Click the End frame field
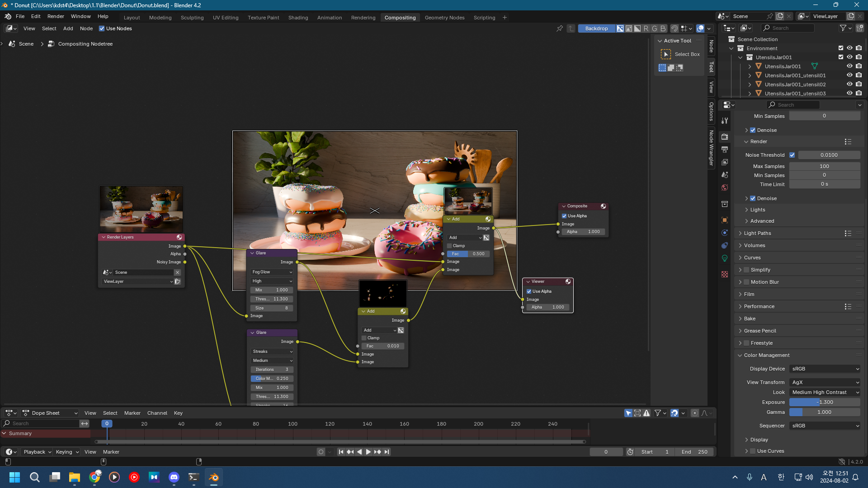The image size is (868, 488). coord(694,452)
